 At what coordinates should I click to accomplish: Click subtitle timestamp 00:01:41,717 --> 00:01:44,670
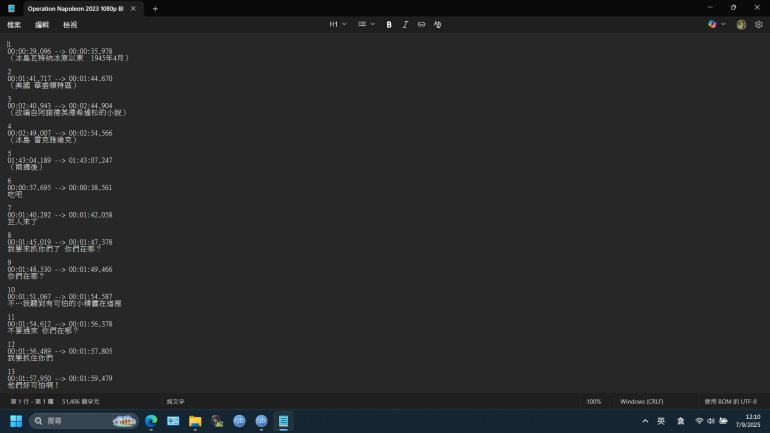59,79
